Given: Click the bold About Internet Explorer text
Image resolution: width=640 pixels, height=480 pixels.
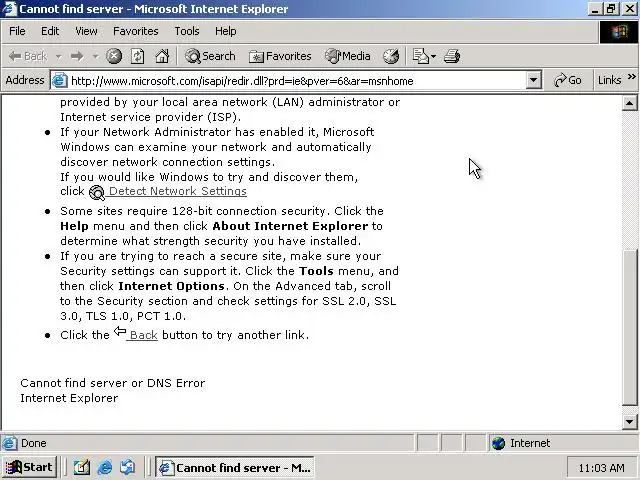Looking at the screenshot, I should 290,226.
